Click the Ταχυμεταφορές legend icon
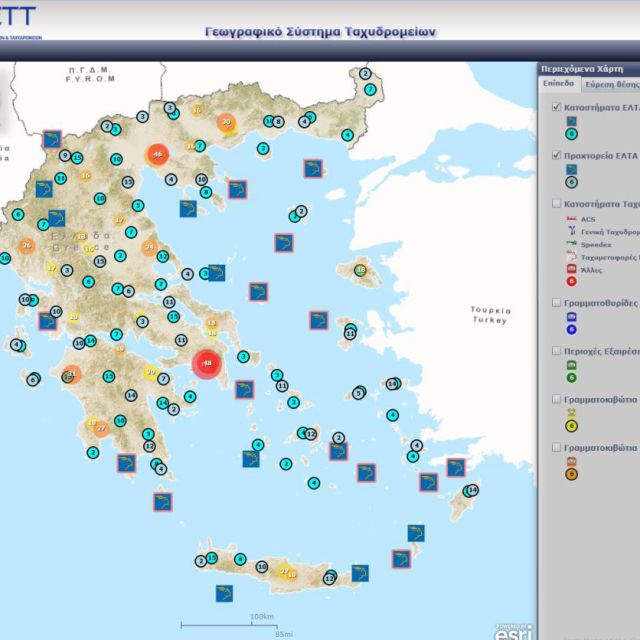This screenshot has width=640, height=640. pos(572,256)
